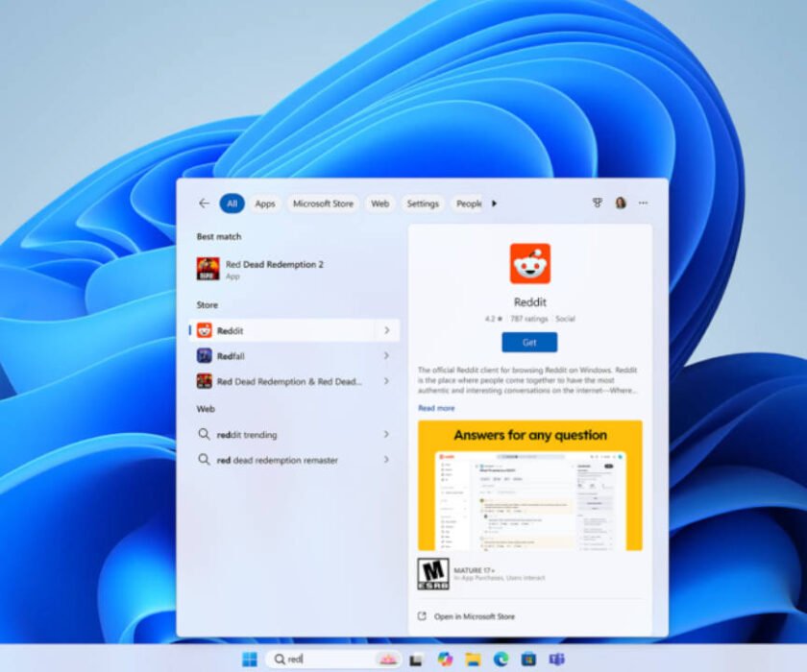Open the Answers for any question screenshot

click(x=530, y=486)
